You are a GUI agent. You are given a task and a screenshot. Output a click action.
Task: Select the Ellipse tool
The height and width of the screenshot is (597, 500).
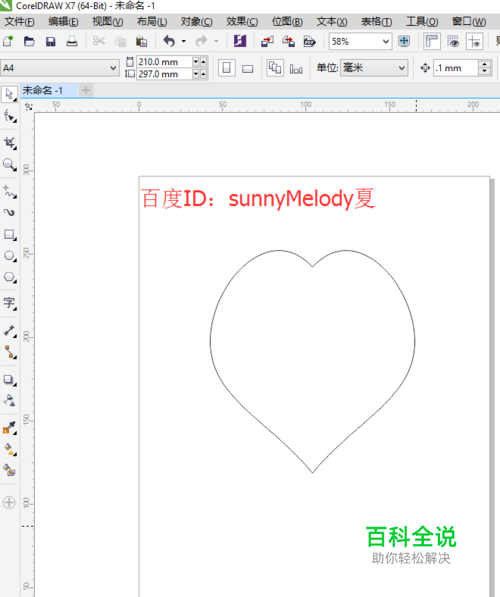pyautogui.click(x=9, y=255)
